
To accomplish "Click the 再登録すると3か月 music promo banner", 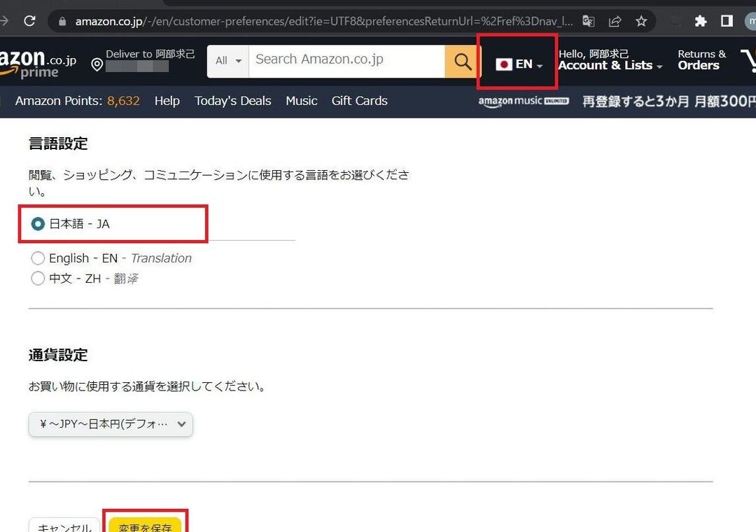I will click(668, 101).
